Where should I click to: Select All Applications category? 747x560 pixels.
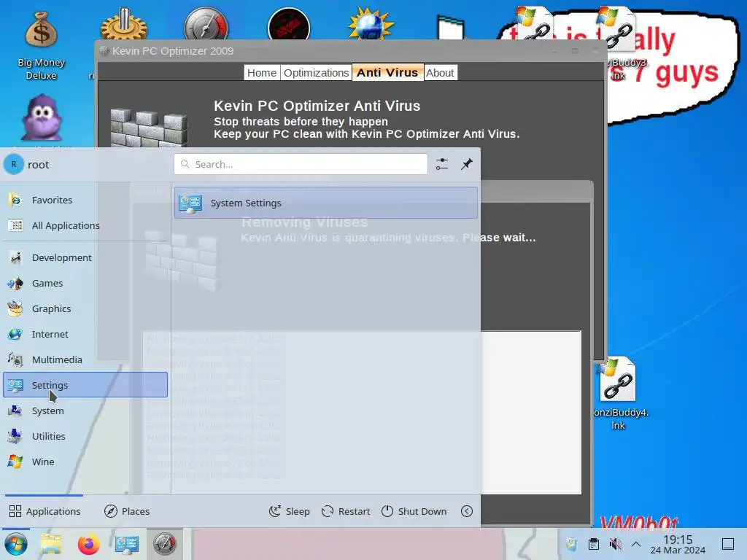85,225
